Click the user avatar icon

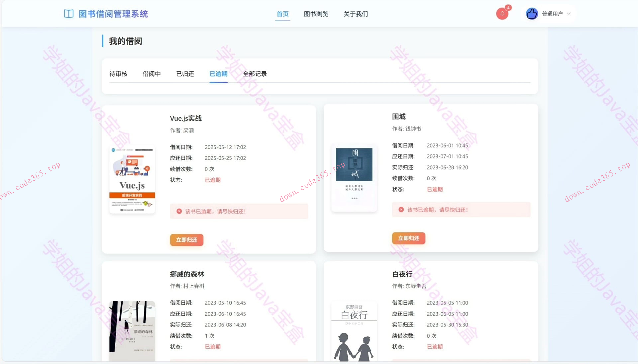coord(532,13)
